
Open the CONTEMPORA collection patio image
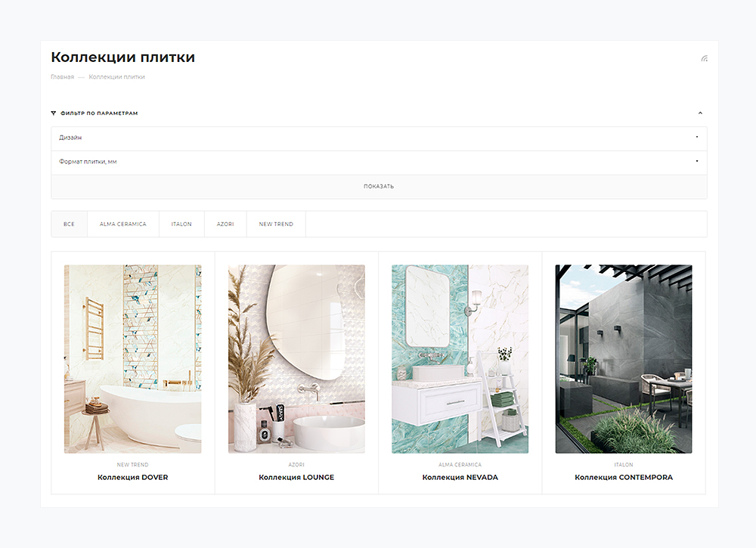click(623, 359)
